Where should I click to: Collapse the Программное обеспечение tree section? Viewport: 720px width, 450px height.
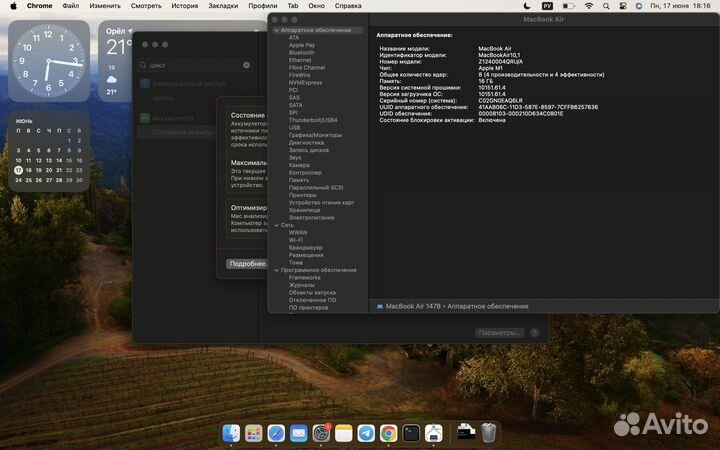276,270
